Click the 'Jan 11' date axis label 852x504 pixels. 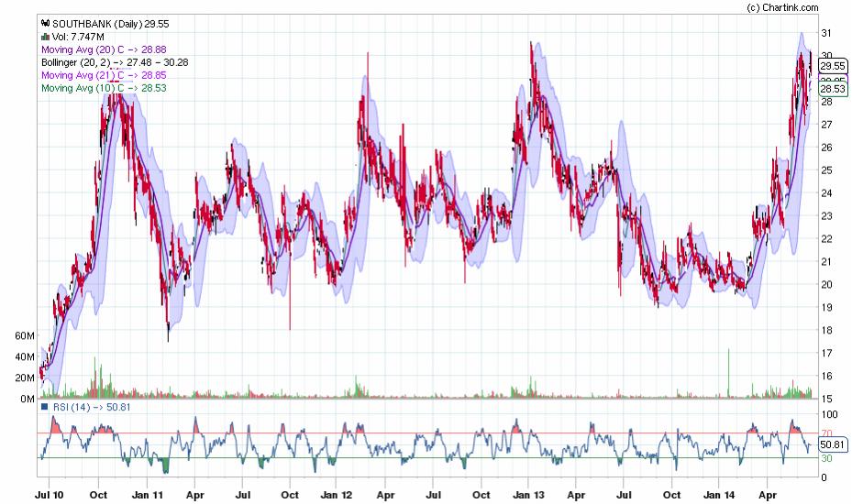[x=148, y=495]
